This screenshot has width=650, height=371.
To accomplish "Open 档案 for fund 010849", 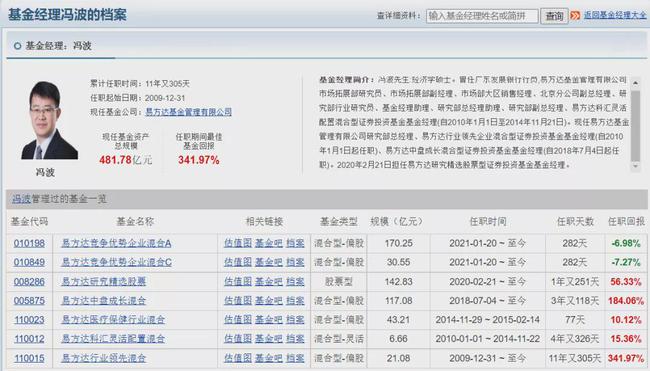I will (295, 262).
